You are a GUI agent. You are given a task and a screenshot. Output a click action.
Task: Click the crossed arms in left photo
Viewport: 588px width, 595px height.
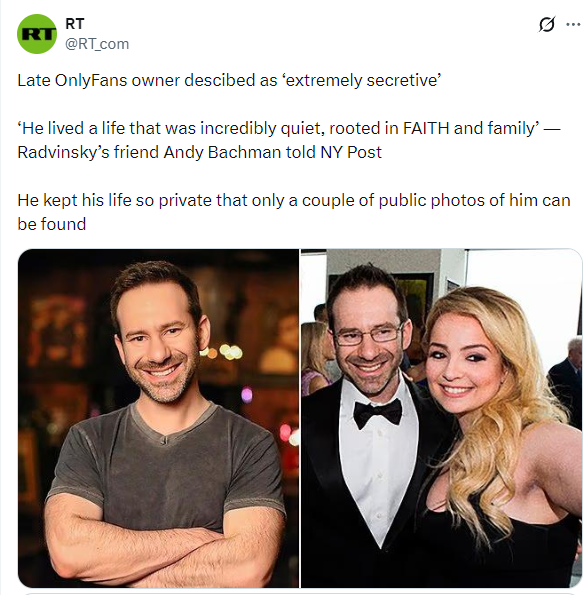pyautogui.click(x=164, y=548)
